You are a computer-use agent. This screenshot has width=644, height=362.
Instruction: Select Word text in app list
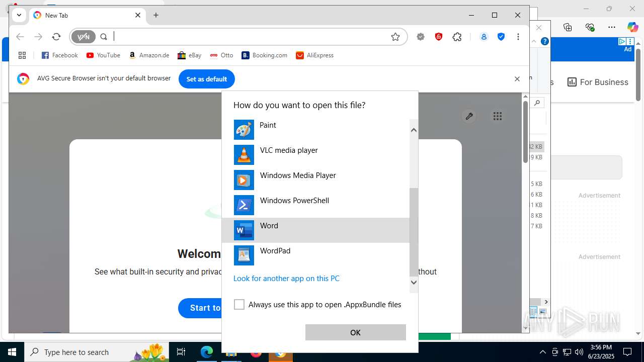[x=269, y=226]
